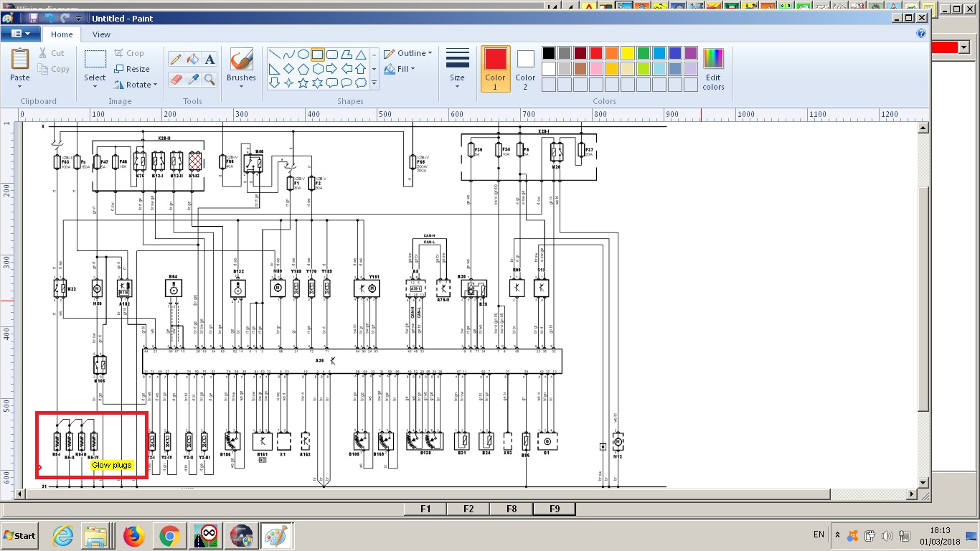Select the Pencil tool
980x551 pixels.
point(176,60)
